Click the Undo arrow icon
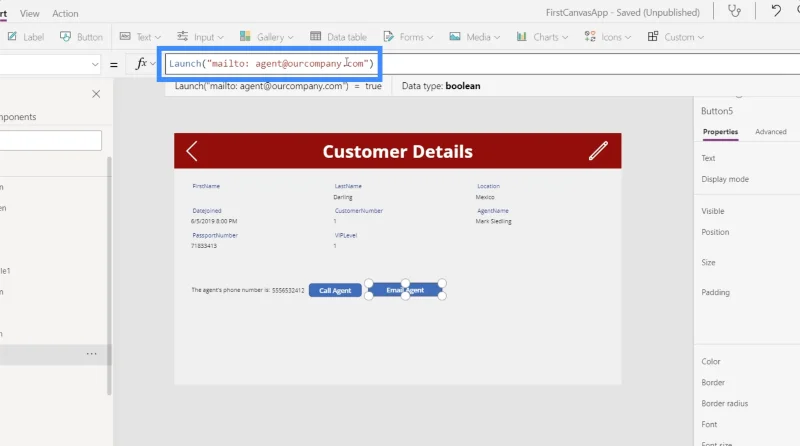The height and width of the screenshot is (446, 800). click(x=776, y=11)
